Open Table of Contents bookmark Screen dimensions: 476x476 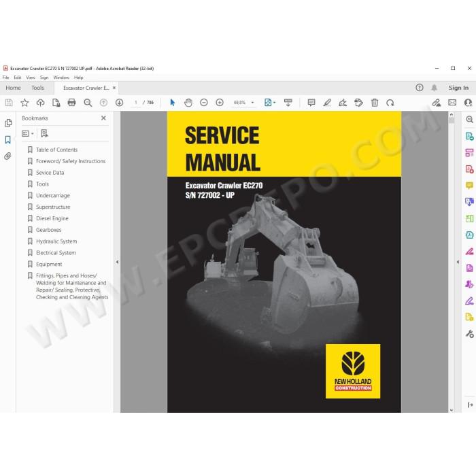pyautogui.click(x=56, y=150)
